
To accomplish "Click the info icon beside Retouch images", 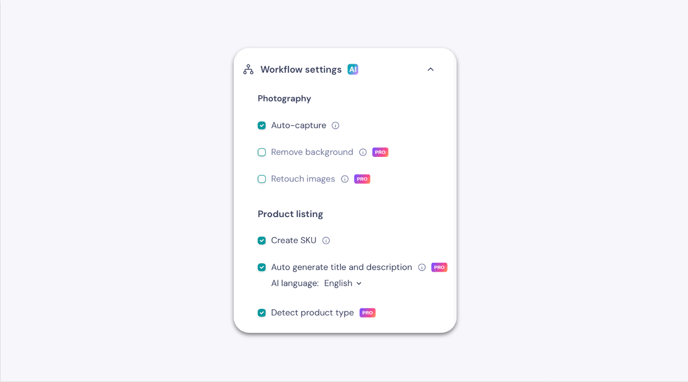I will pos(345,179).
